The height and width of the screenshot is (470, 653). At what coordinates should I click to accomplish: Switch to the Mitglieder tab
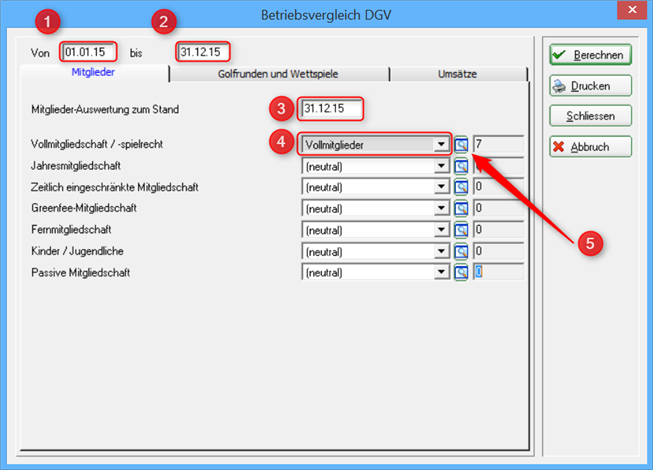(93, 72)
